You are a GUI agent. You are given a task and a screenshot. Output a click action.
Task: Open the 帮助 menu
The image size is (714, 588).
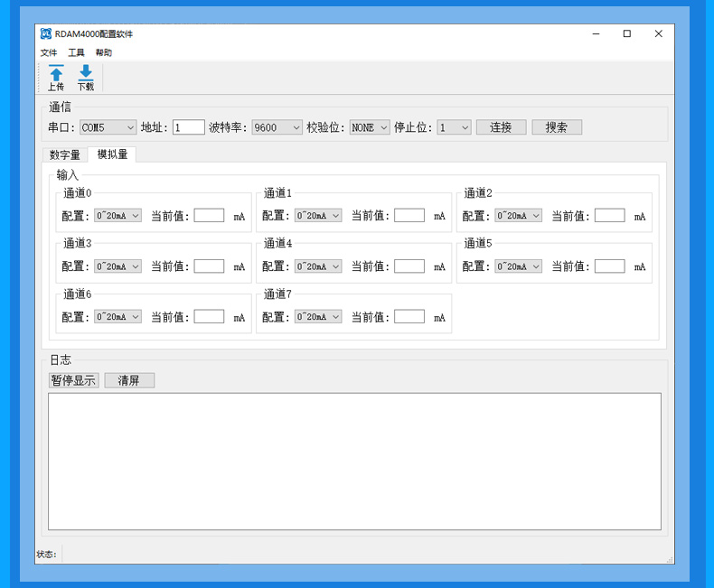(x=104, y=53)
